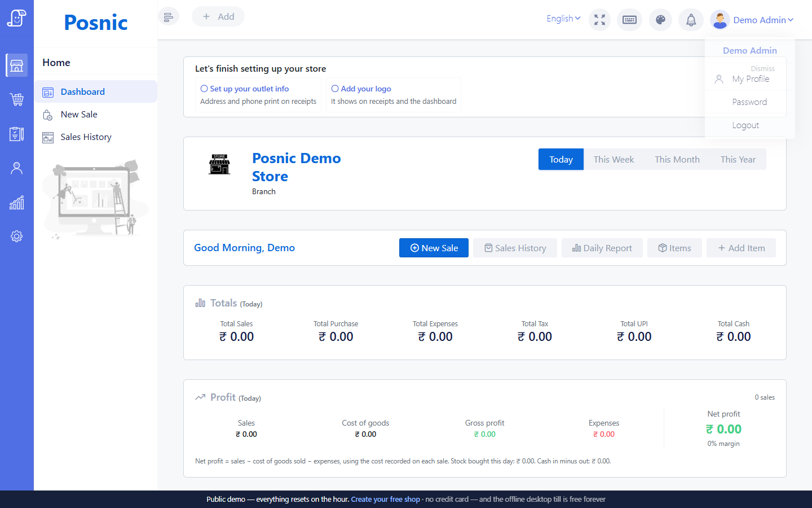Click the sidebar dashboard illustration

(x=96, y=199)
